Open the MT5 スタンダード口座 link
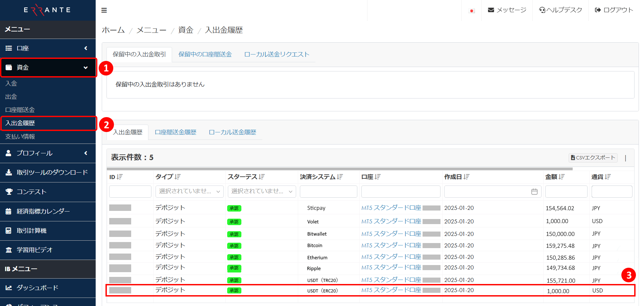Screen dimensions: 644x306 391,207
